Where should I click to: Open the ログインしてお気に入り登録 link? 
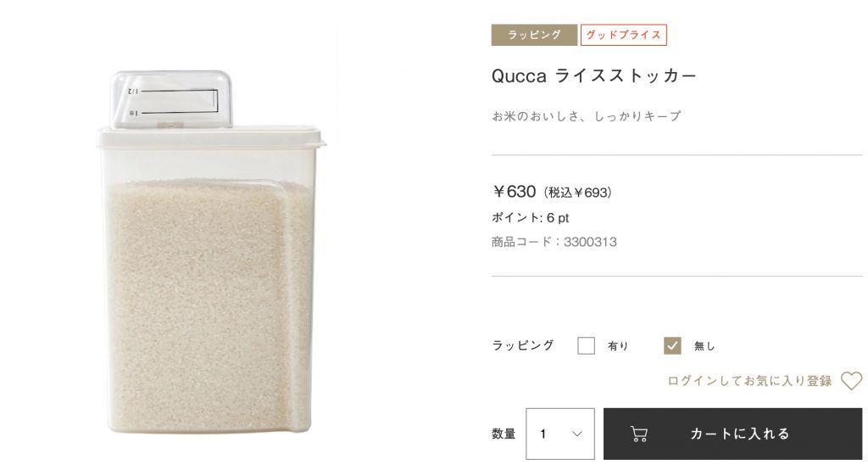point(749,381)
